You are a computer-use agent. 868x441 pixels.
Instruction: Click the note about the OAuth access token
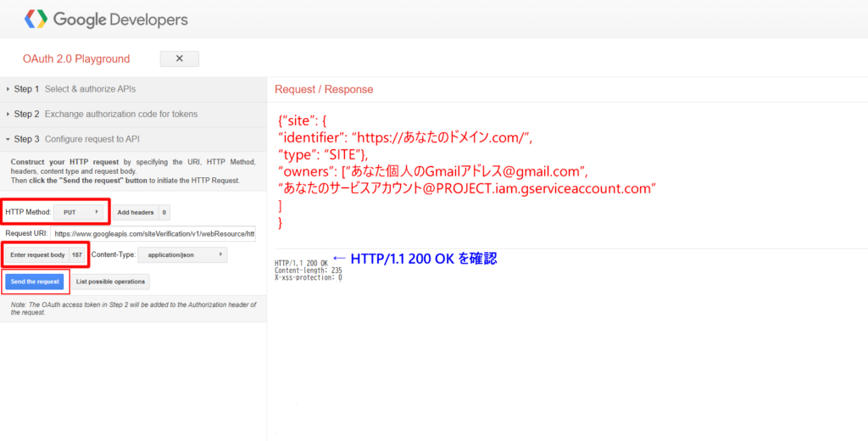(x=133, y=309)
